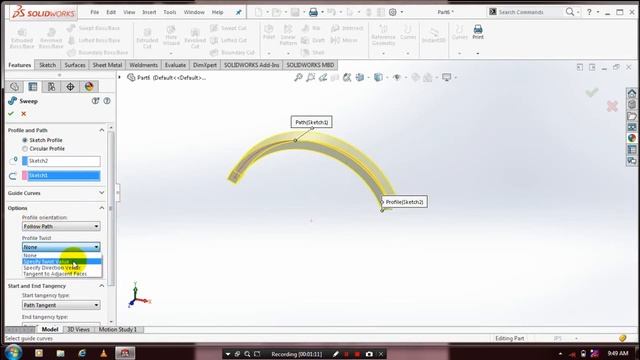This screenshot has width=640, height=360.
Task: Open the 3D Views bottom tab
Action: tap(78, 329)
